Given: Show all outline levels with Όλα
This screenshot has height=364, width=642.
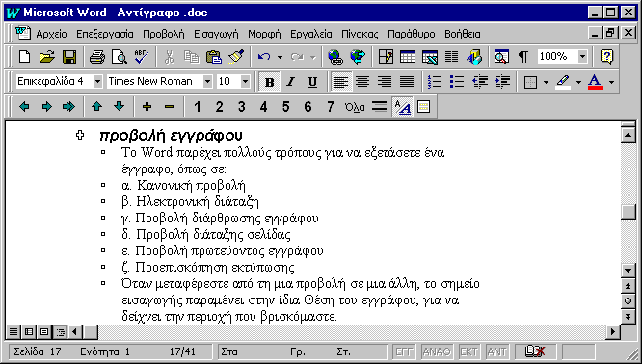Looking at the screenshot, I should click(x=355, y=107).
